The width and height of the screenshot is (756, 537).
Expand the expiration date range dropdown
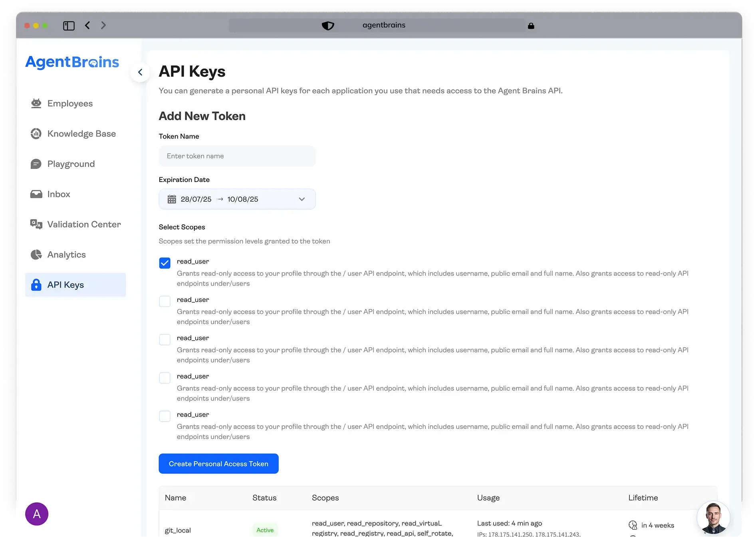pos(302,199)
